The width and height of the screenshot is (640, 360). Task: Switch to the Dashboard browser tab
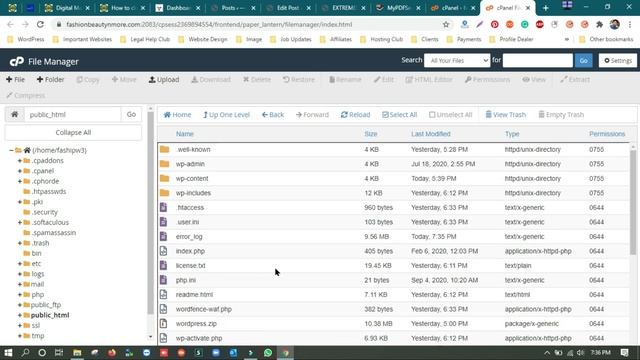178,8
